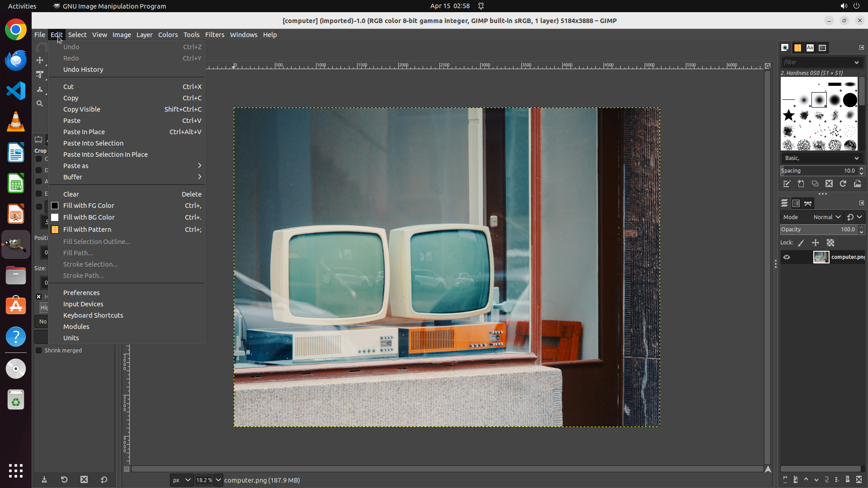Open the layer Mode dropdown
868x488 pixels.
827,217
